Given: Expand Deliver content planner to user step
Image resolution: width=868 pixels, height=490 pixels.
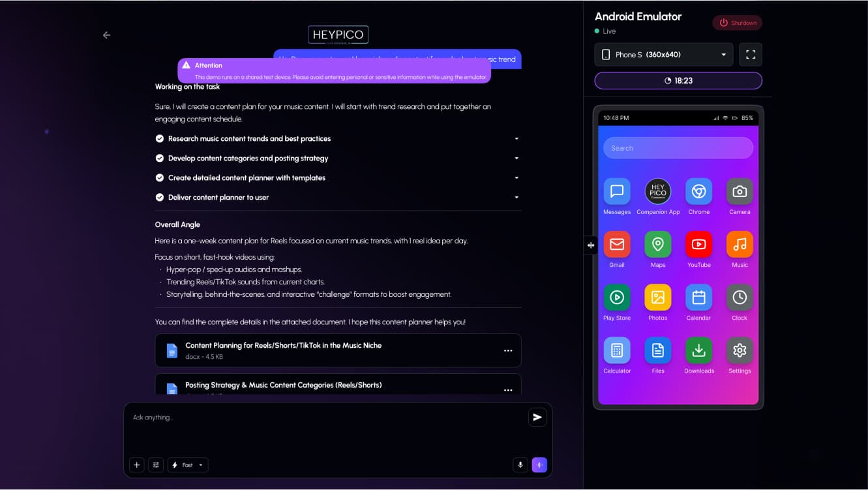Looking at the screenshot, I should (516, 198).
